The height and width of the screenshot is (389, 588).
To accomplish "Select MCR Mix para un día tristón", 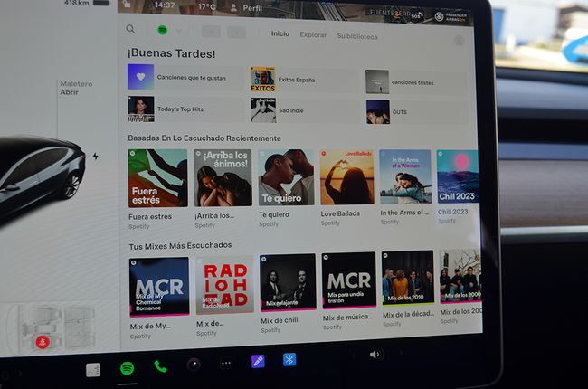I will click(349, 280).
